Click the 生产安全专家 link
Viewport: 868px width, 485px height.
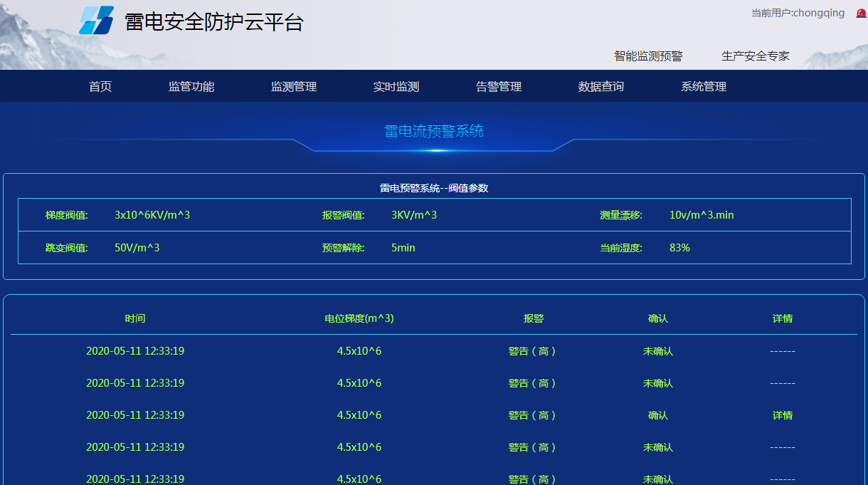coord(756,56)
